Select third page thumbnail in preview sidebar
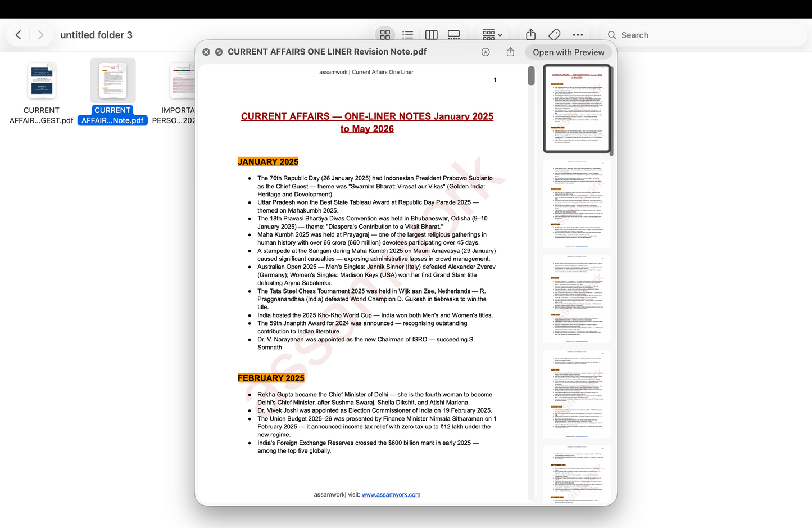The image size is (812, 528). coord(577,299)
